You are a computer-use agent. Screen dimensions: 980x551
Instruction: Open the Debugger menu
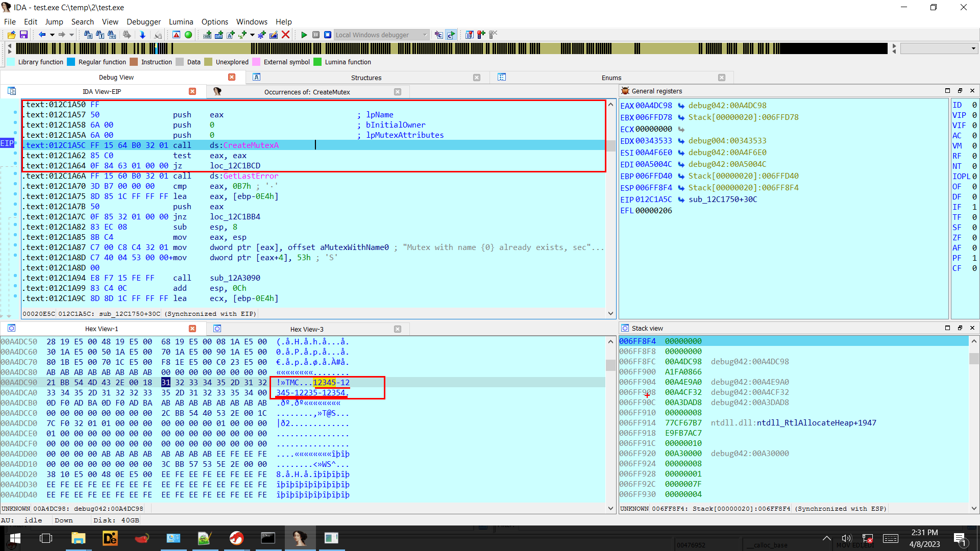(x=143, y=21)
